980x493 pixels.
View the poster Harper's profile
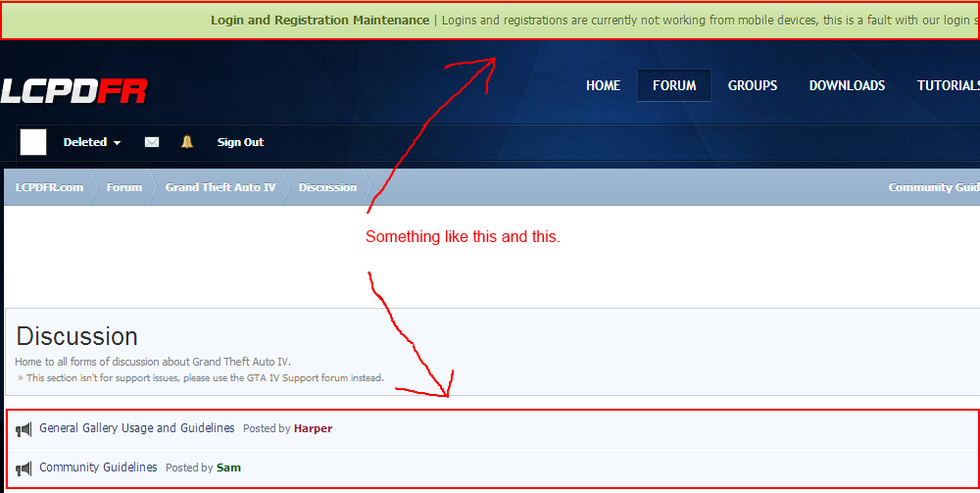click(x=313, y=428)
